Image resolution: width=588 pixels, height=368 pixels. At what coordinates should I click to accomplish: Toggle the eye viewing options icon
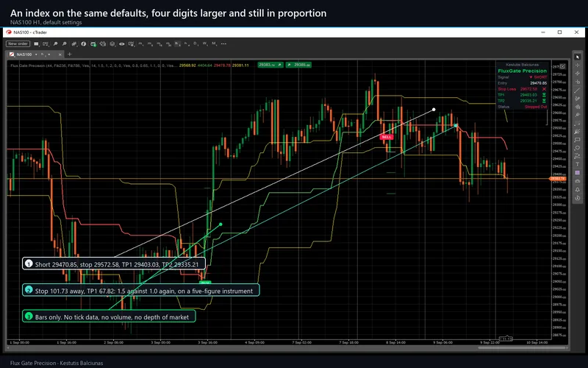122,43
